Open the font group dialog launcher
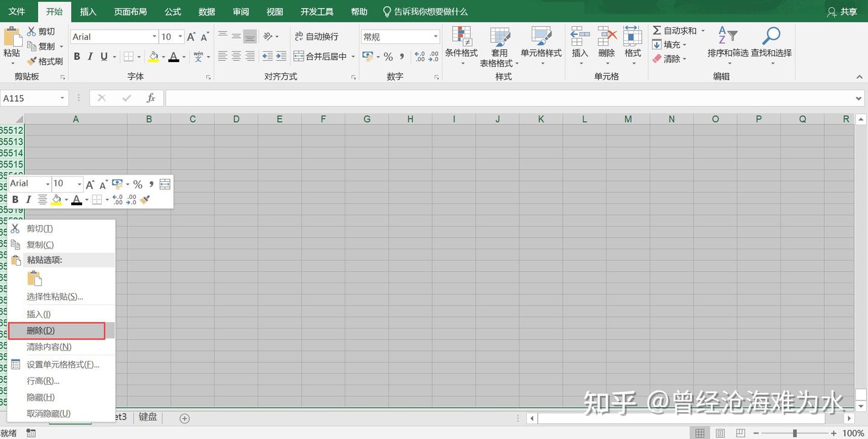 coord(209,77)
